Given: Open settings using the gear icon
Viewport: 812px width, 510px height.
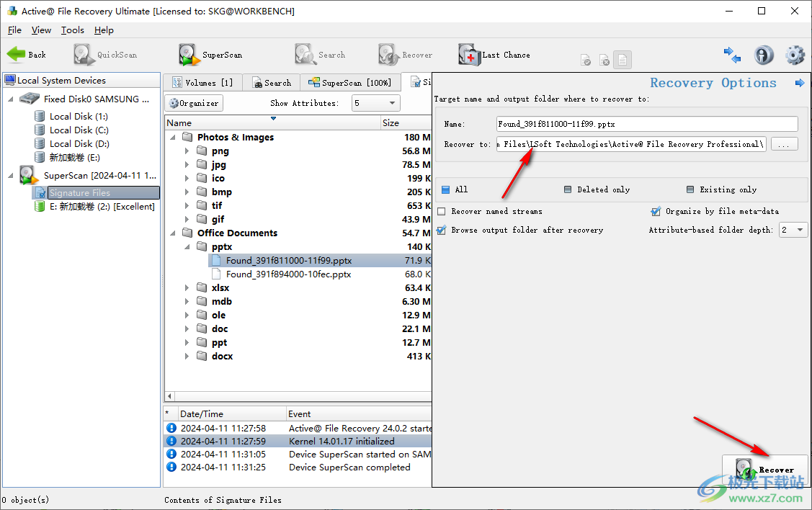Looking at the screenshot, I should (x=795, y=55).
